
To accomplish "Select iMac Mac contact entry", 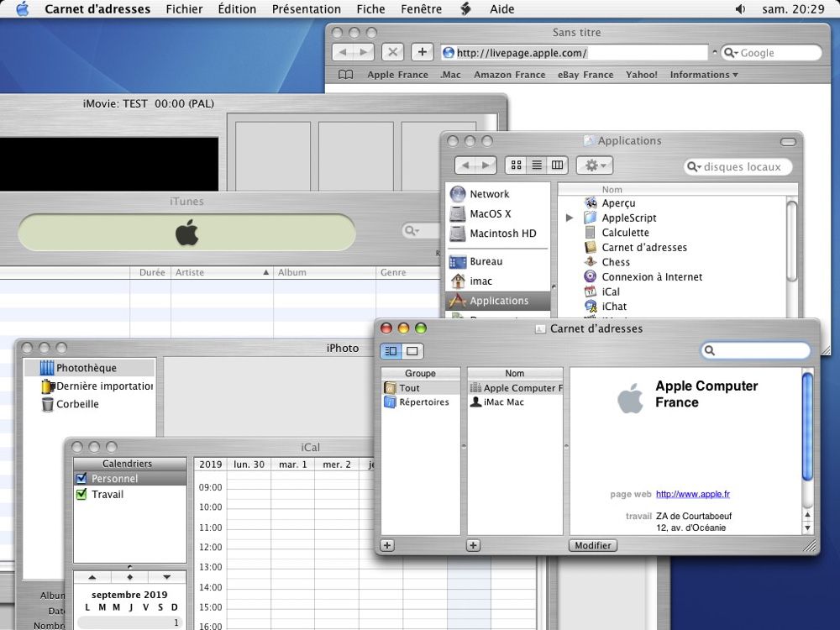I will 515,402.
